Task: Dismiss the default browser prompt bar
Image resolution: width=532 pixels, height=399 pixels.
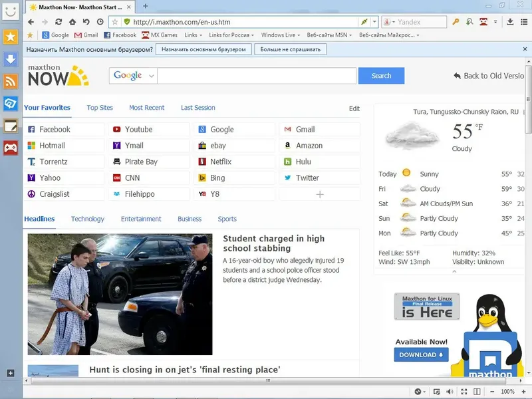Action: pyautogui.click(x=525, y=49)
